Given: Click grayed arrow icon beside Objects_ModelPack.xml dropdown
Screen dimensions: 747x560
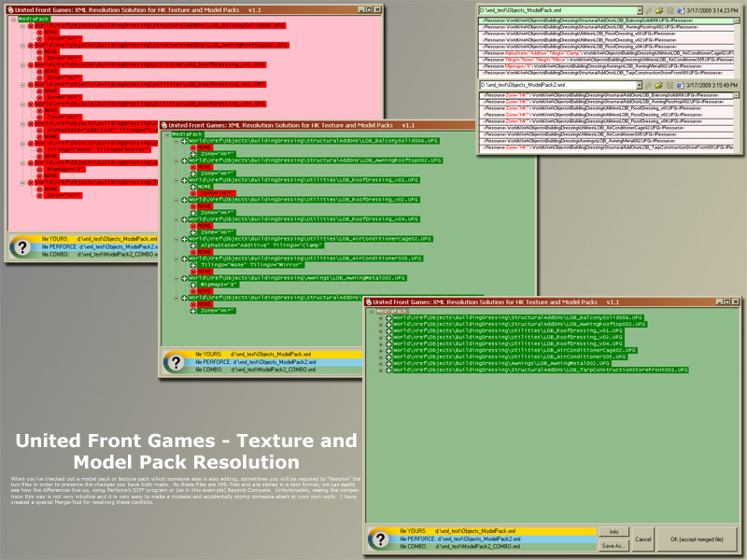Looking at the screenshot, I should tap(649, 10).
